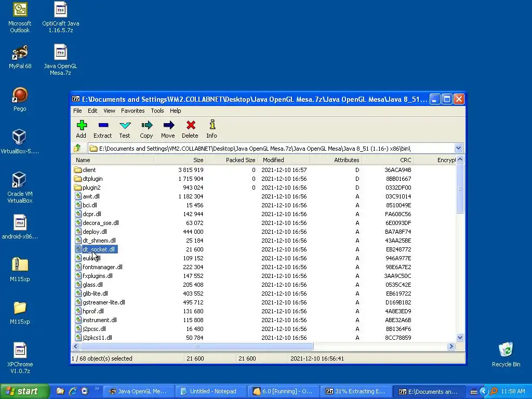Click Show Desktop quick launch icon
Viewport: 532px width, 399px height.
click(60, 391)
